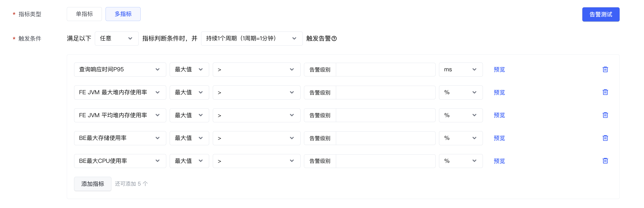This screenshot has width=644, height=208.
Task: Click the 添加指标 button
Action: click(92, 184)
